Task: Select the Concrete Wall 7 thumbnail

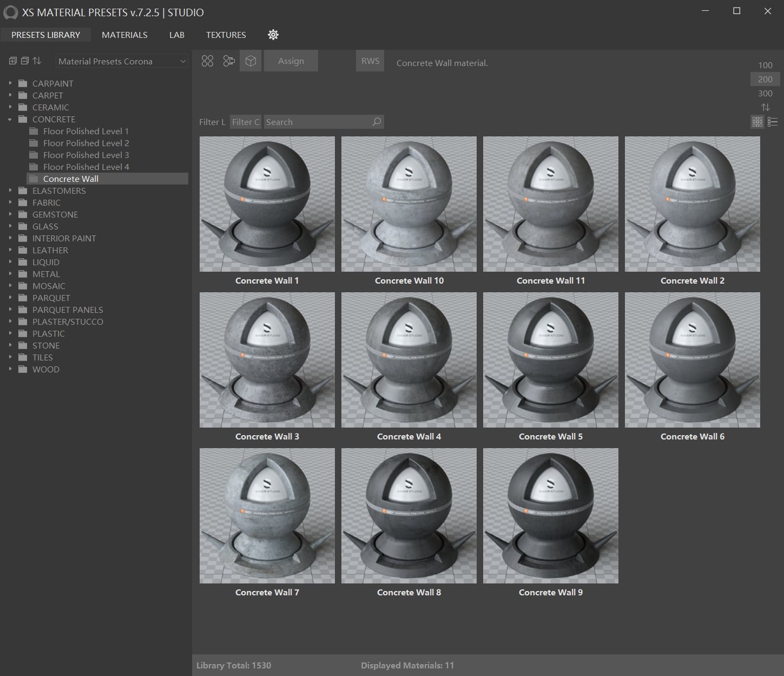Action: 267,516
